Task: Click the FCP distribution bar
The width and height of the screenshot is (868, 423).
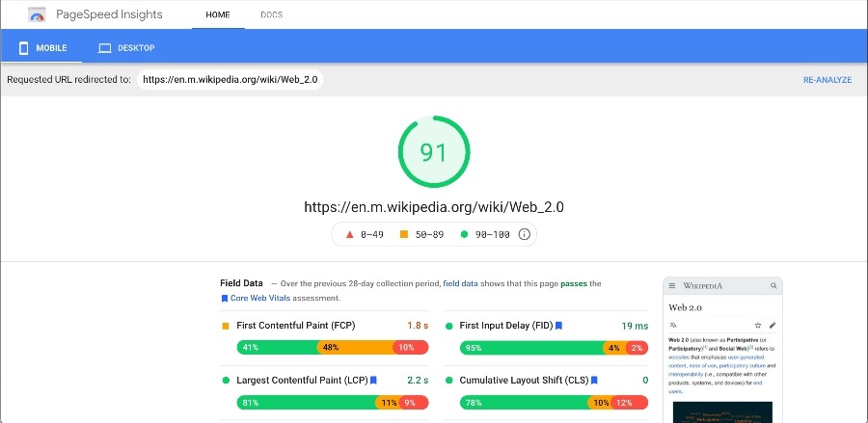Action: (333, 348)
